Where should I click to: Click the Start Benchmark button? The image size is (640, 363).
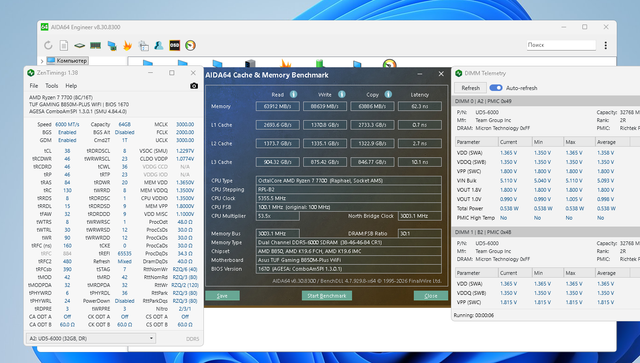(327, 296)
